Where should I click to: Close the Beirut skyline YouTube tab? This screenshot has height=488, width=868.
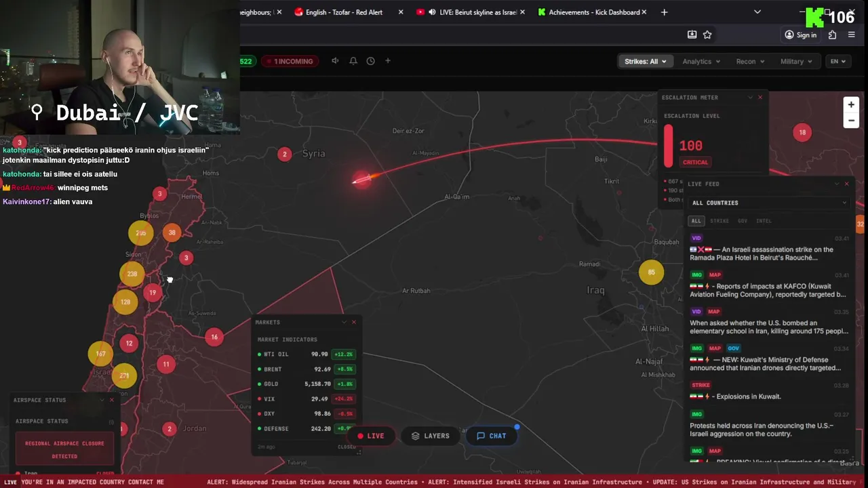click(x=522, y=12)
